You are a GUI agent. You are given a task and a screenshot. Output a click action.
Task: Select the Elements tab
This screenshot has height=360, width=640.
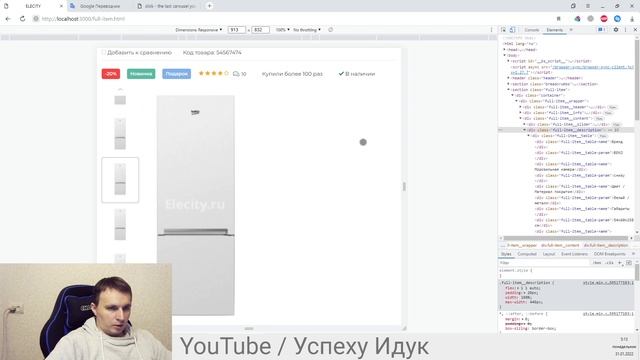(x=555, y=30)
